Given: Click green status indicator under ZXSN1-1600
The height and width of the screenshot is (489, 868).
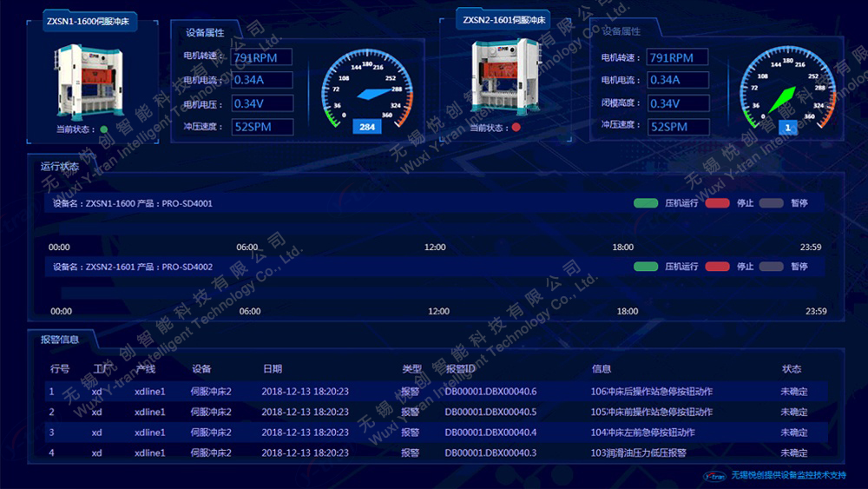Looking at the screenshot, I should (104, 129).
